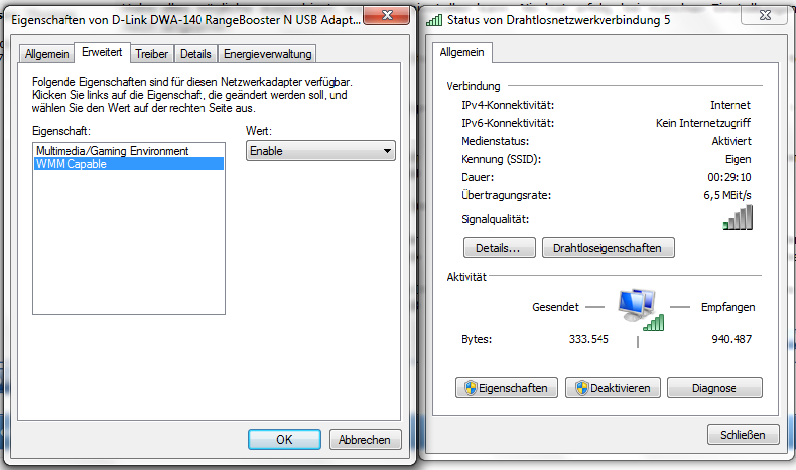Screen dimensions: 796x470
Task: Click the Empfangen bytes value 940.487
Action: coord(731,339)
